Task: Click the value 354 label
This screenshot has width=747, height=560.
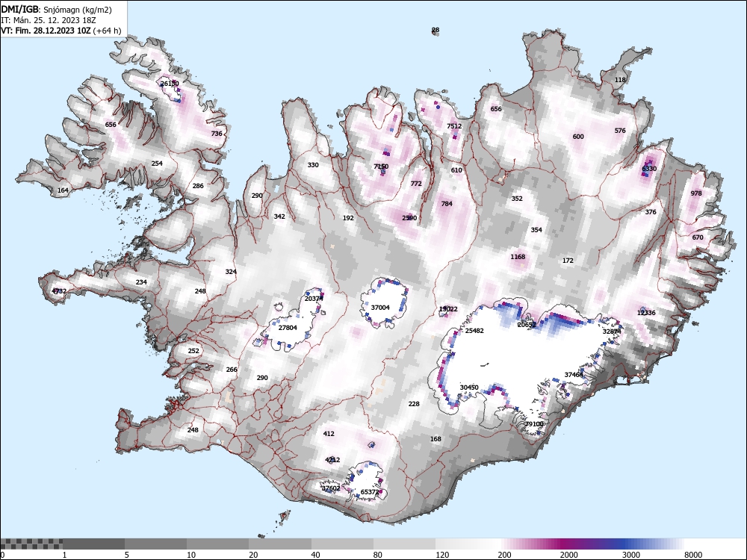Action: [536, 229]
